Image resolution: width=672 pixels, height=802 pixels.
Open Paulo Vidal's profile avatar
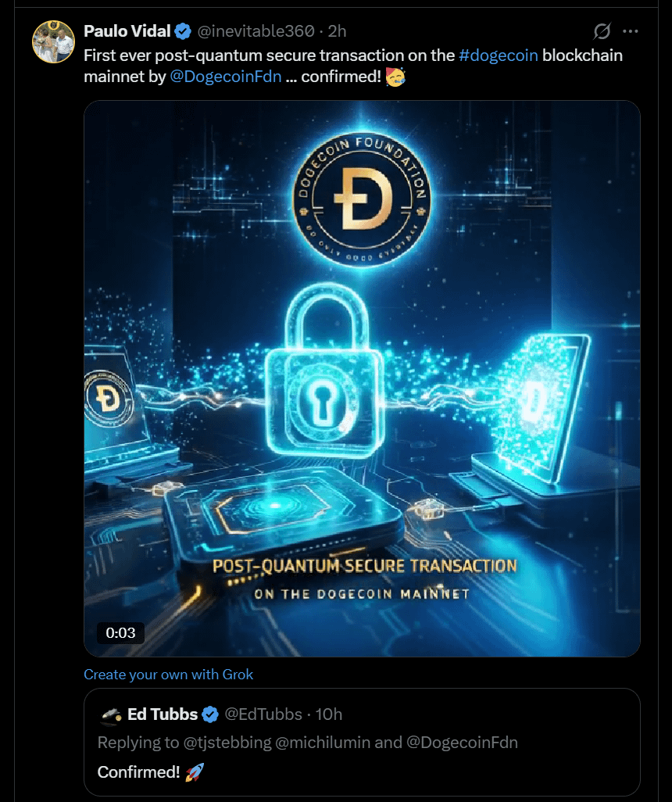click(54, 41)
